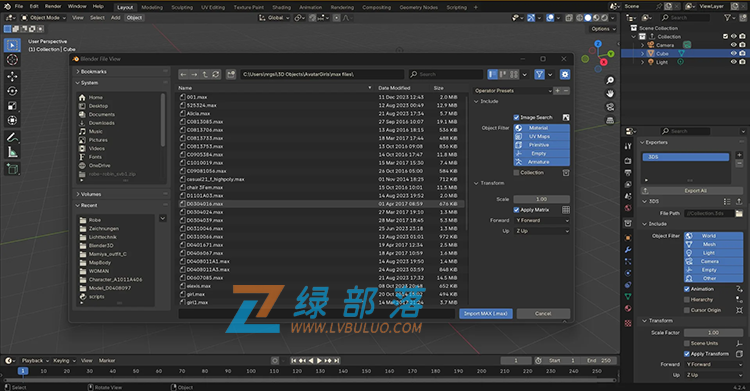Open the Collection properties tab
The height and width of the screenshot is (391, 750).
628,223
